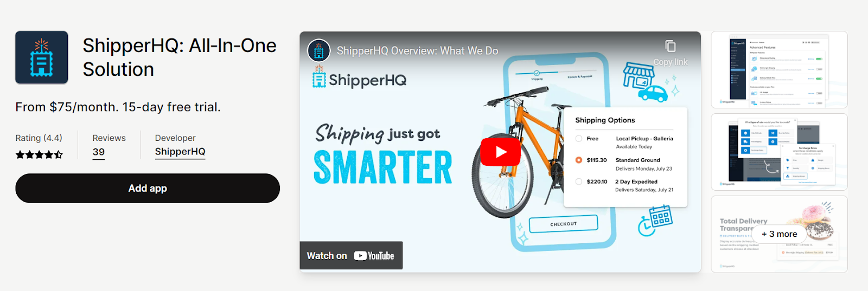Click the ShipperHQ app logo icon
This screenshot has height=291, width=868.
coord(42,57)
